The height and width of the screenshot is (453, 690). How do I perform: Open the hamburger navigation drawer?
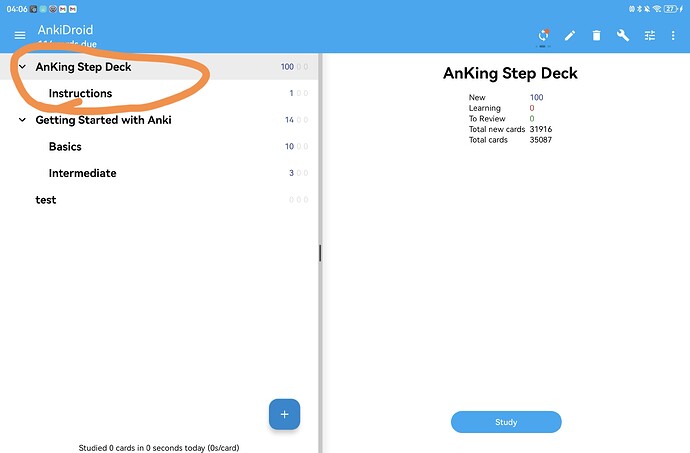click(20, 35)
